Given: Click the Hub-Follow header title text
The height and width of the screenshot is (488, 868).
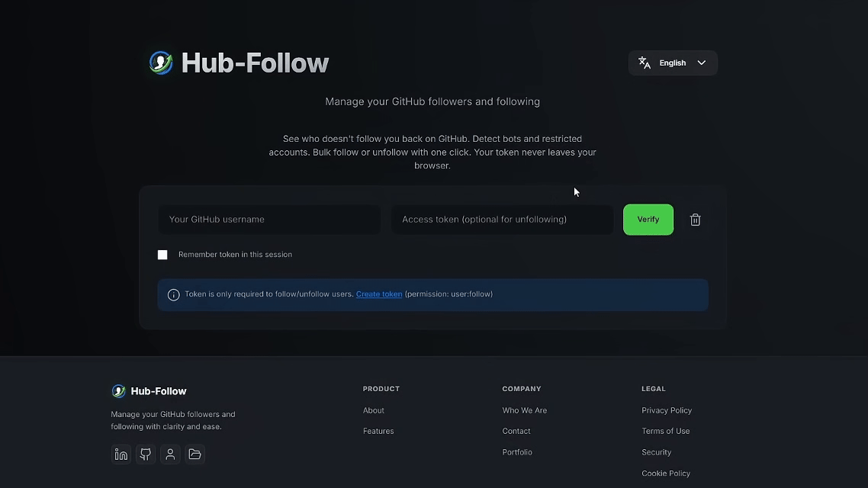Looking at the screenshot, I should pyautogui.click(x=256, y=63).
